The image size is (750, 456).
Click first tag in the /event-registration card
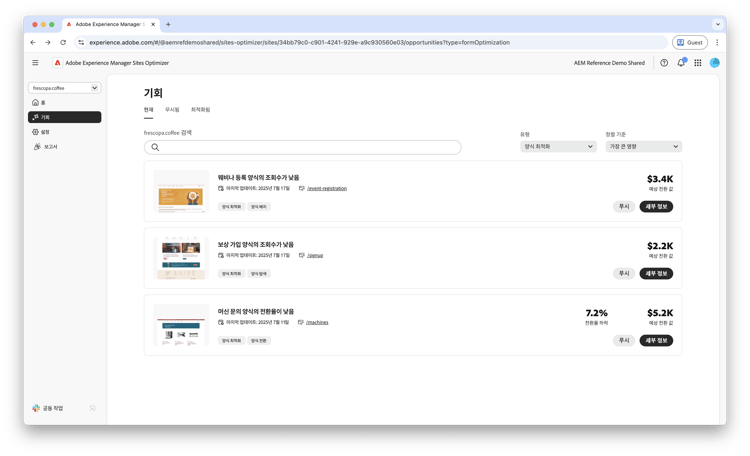coord(232,207)
